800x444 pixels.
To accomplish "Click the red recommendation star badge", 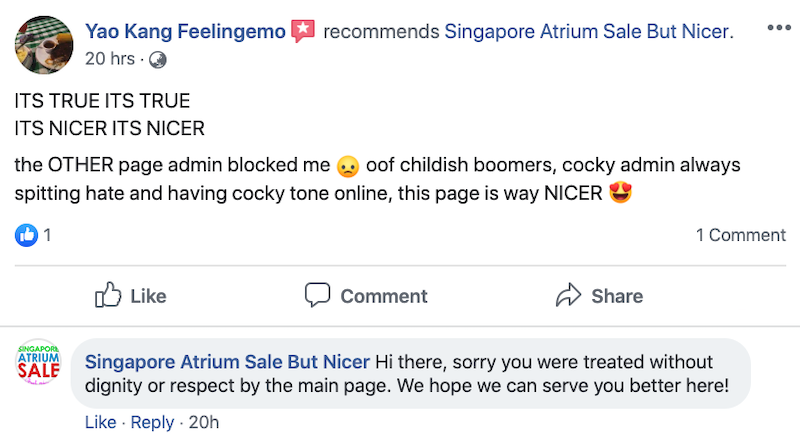I will 303,32.
